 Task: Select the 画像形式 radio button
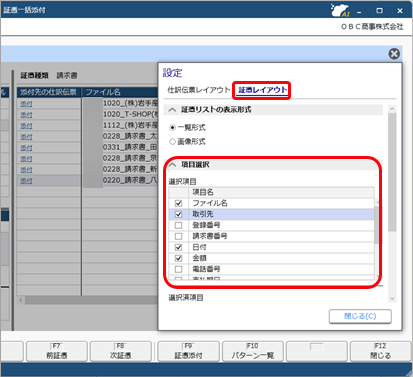pyautogui.click(x=172, y=142)
